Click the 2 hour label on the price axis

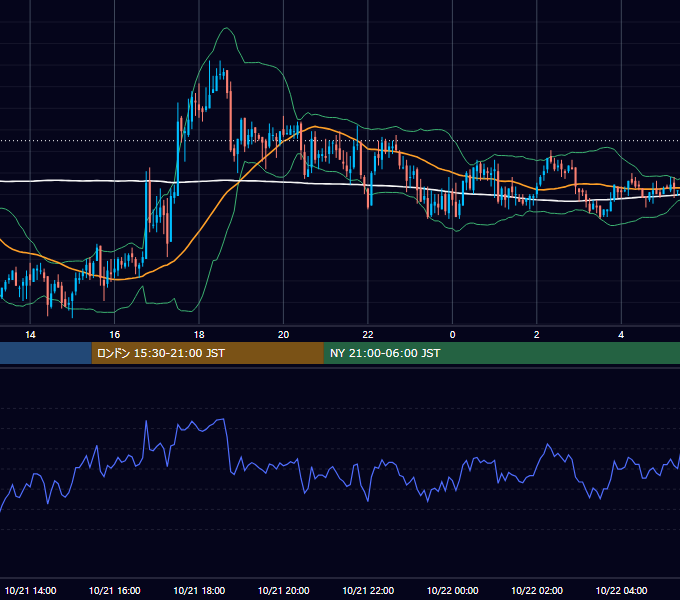(x=536, y=335)
